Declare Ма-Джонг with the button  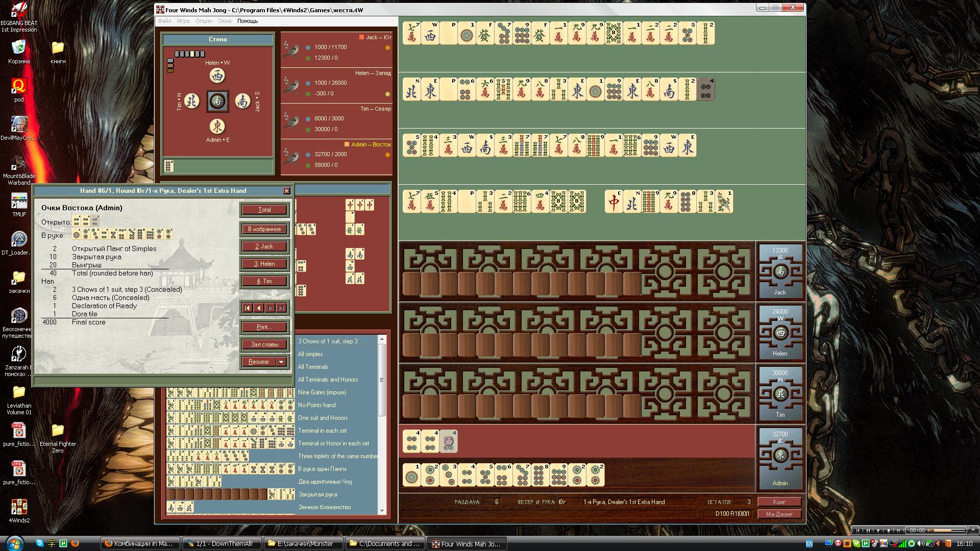[779, 514]
